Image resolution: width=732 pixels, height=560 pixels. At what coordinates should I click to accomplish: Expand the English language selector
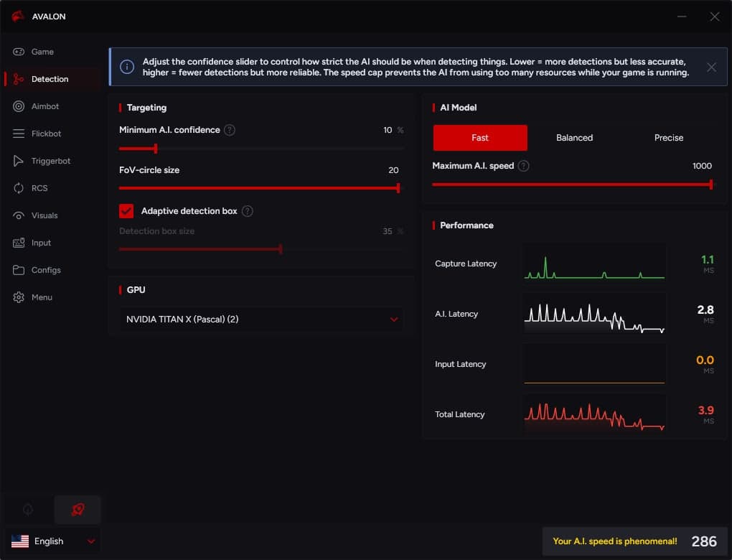pos(53,541)
